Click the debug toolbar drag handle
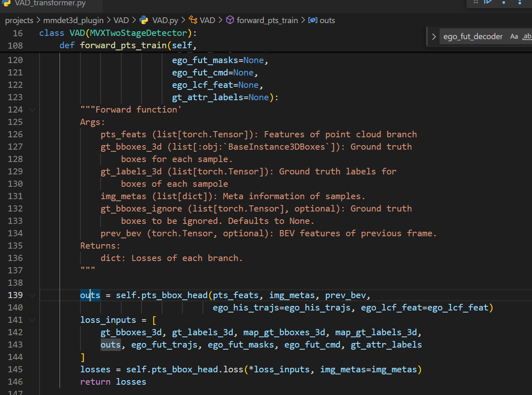 475,2
